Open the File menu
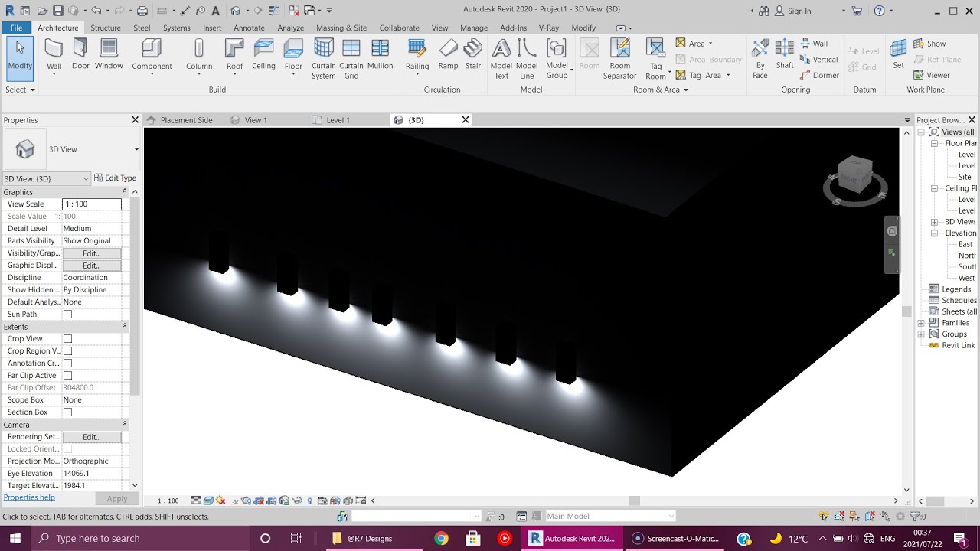This screenshot has height=551, width=980. click(x=16, y=28)
